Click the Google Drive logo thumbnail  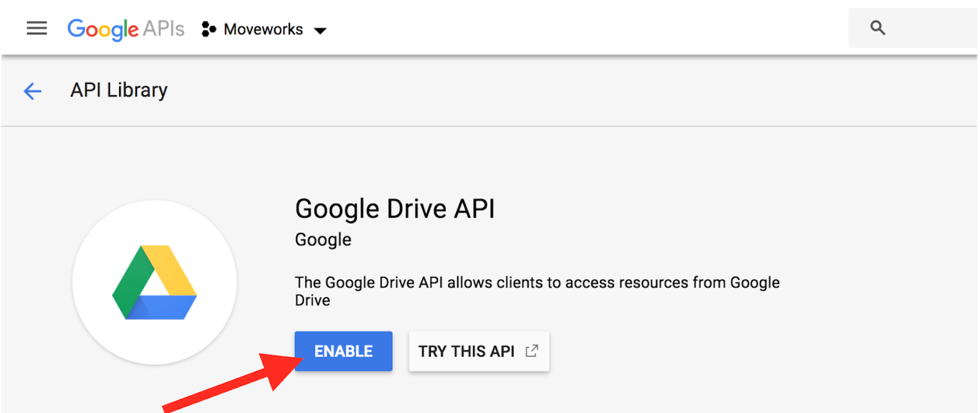click(x=155, y=282)
